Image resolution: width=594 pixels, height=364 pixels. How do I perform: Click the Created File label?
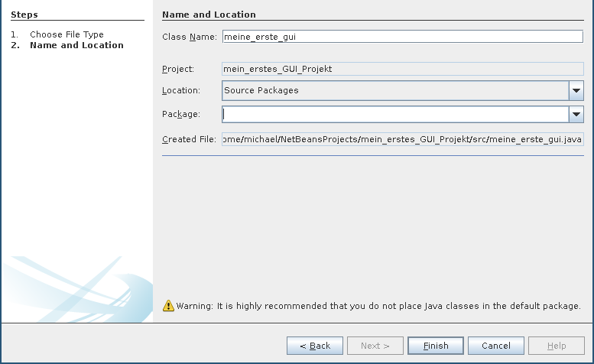coord(189,139)
